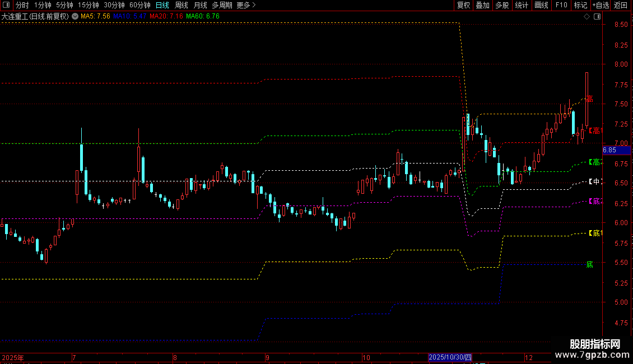Screen dimensions: 633x364
Task: Click the diamond marker icon above the chart
Action: point(587,17)
